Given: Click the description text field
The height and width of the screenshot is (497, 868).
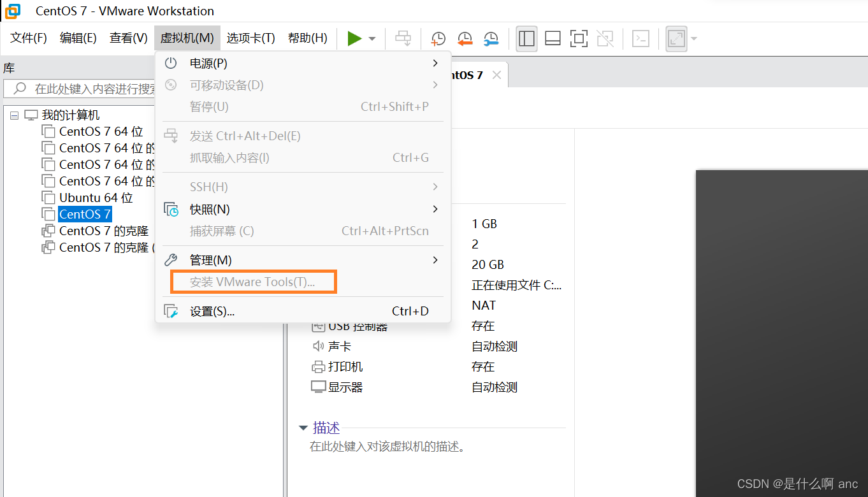Looking at the screenshot, I should click(387, 447).
